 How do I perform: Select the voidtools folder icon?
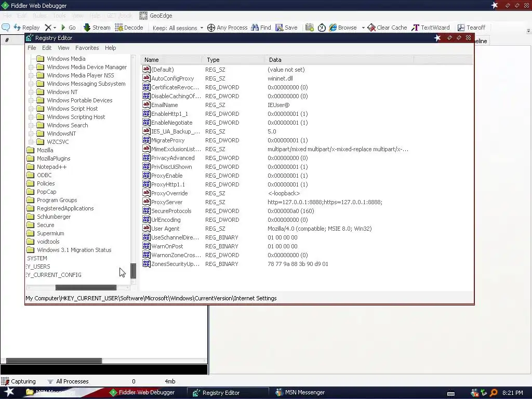click(31, 242)
